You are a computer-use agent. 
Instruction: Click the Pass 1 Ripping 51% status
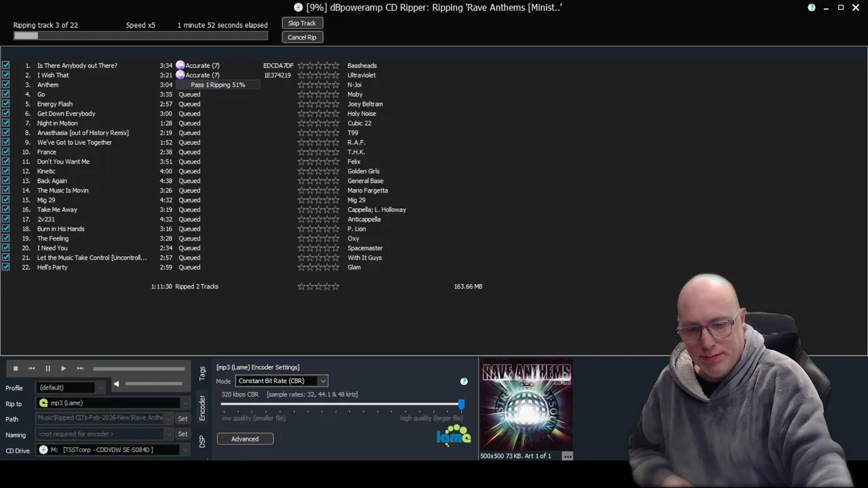point(218,85)
